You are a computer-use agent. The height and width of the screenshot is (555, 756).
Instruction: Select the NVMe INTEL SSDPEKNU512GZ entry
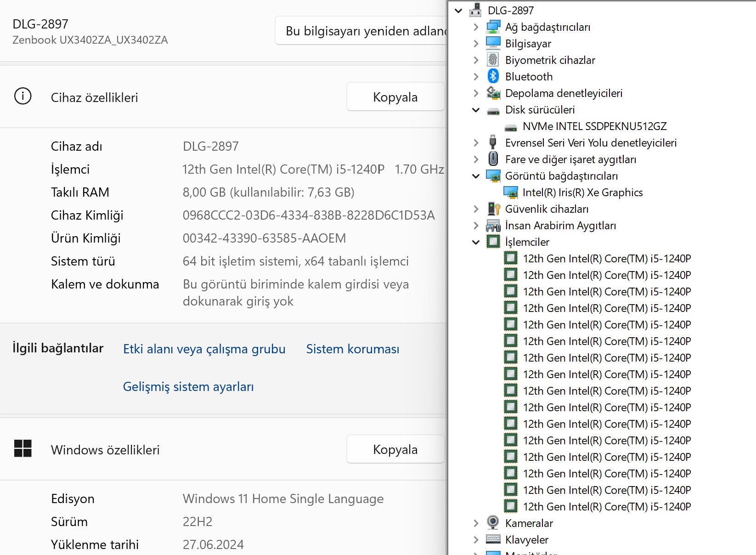tap(595, 126)
